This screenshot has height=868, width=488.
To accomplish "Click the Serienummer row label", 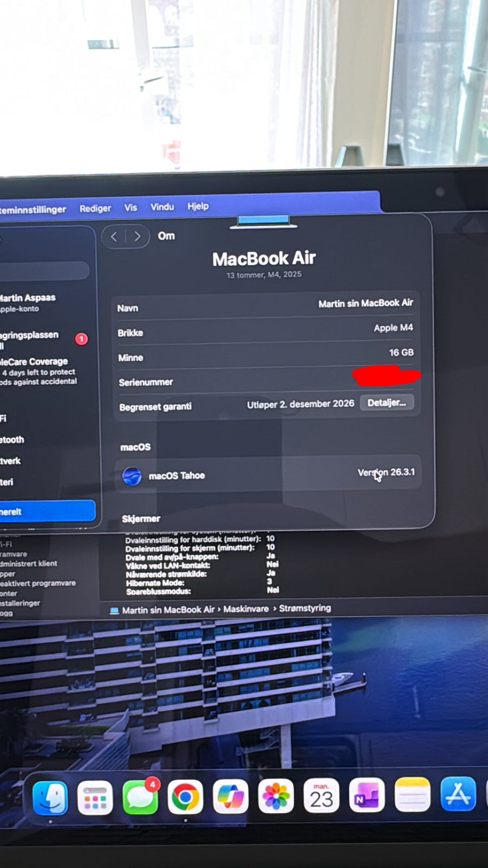I will 146,382.
